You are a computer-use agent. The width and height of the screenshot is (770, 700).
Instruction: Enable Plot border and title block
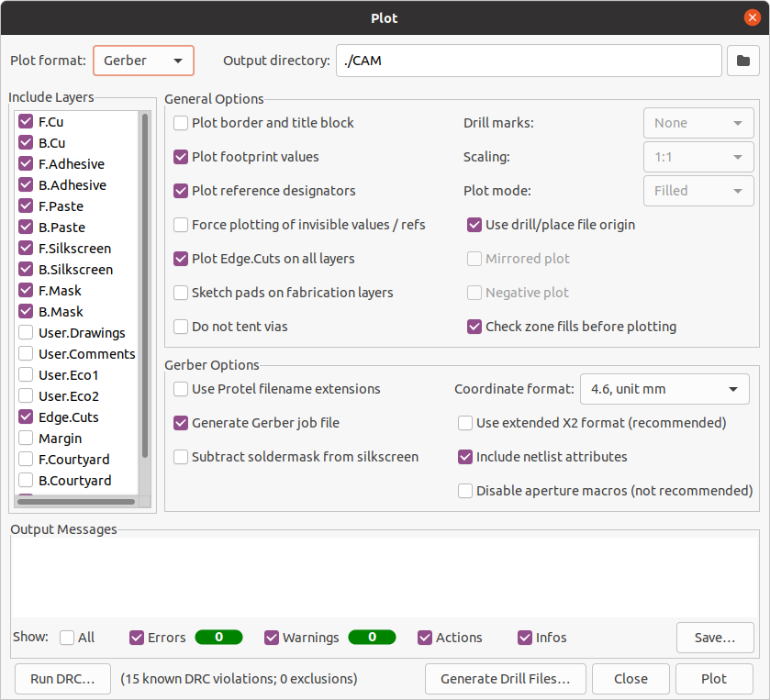[182, 123]
